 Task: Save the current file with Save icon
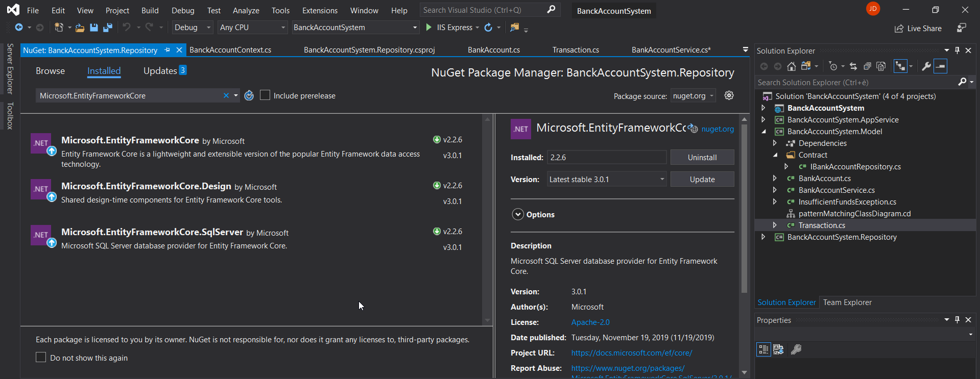[x=94, y=28]
